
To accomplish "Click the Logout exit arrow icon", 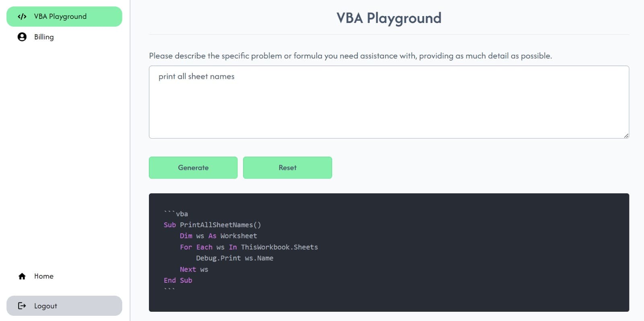I will 22,306.
